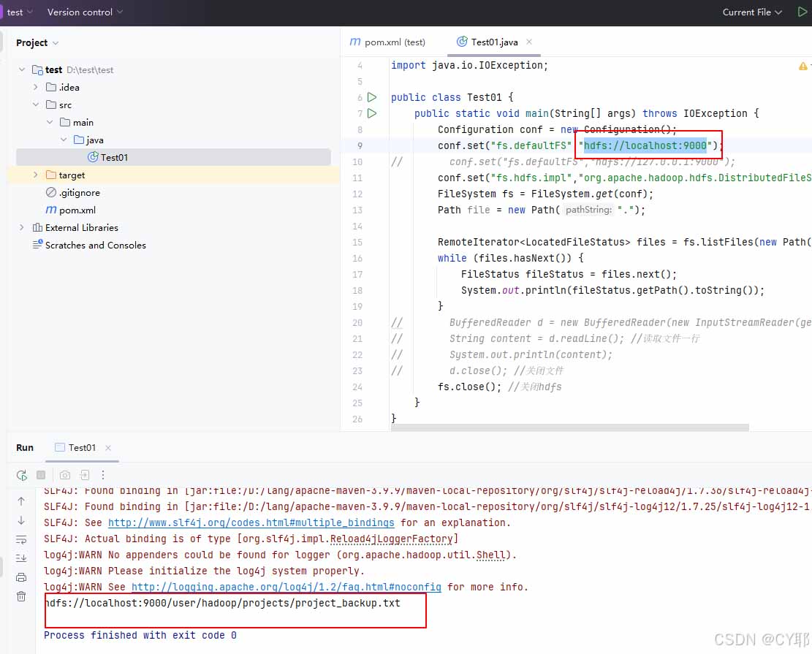Screen dimensions: 812x654
Task: Click the up arrow in Run console sidebar
Action: (x=21, y=501)
